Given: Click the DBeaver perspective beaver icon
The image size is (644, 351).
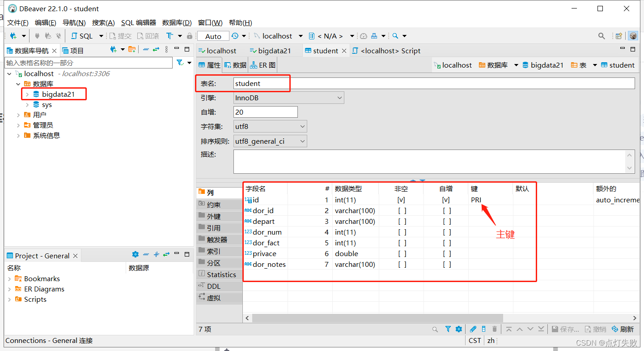Looking at the screenshot, I should coord(633,36).
